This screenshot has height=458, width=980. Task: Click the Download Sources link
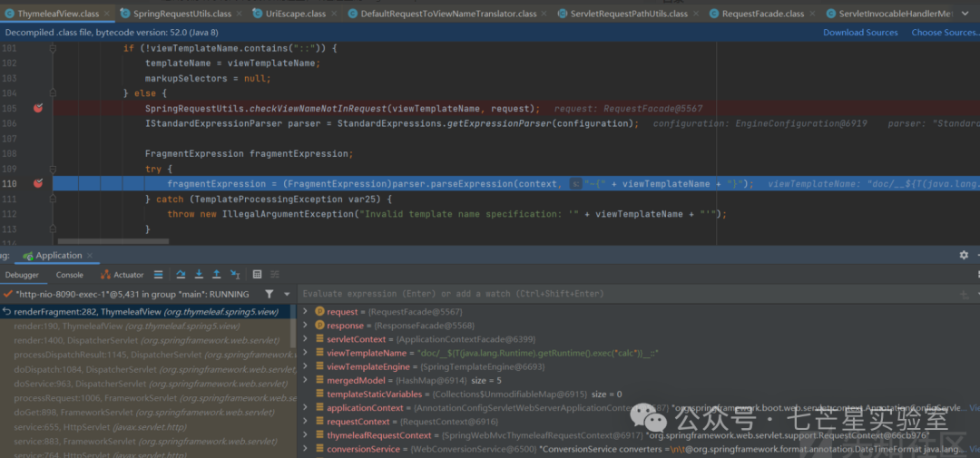860,33
